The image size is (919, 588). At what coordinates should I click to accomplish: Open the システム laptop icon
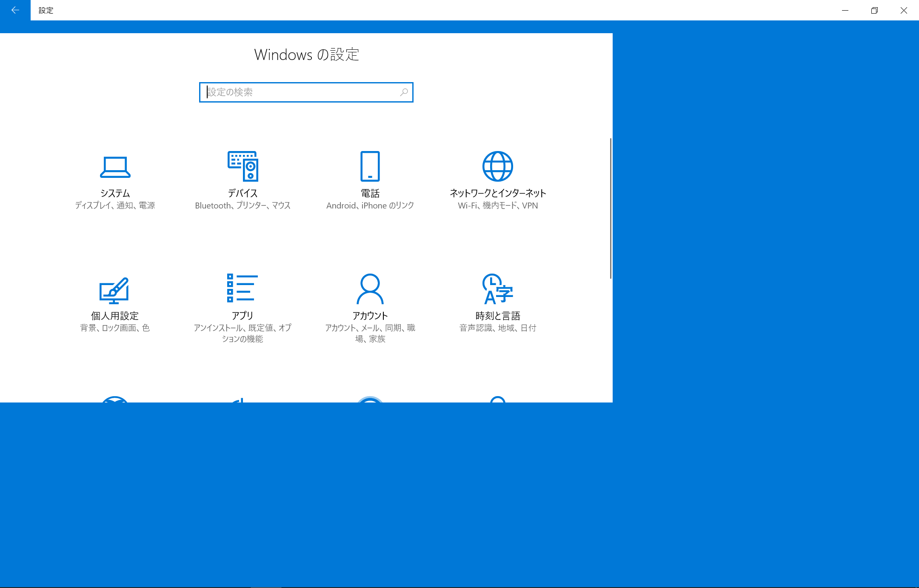tap(115, 167)
